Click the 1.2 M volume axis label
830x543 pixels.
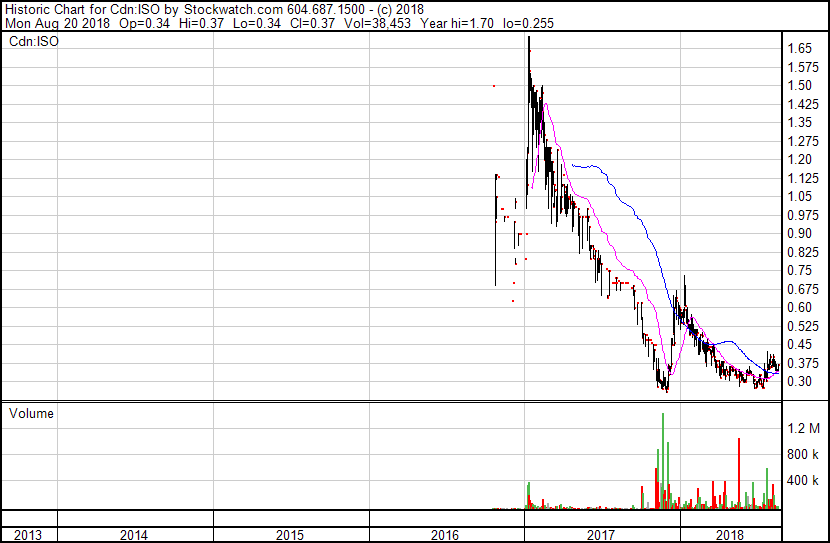click(803, 429)
